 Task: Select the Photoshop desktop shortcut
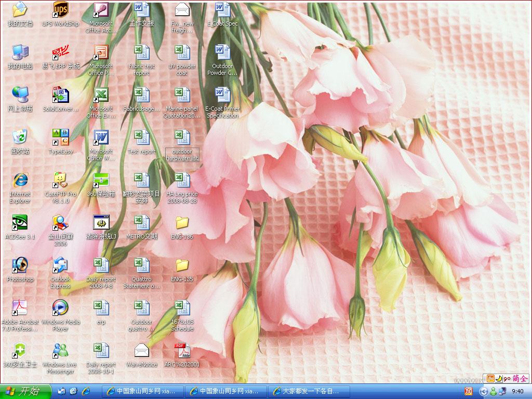(20, 270)
